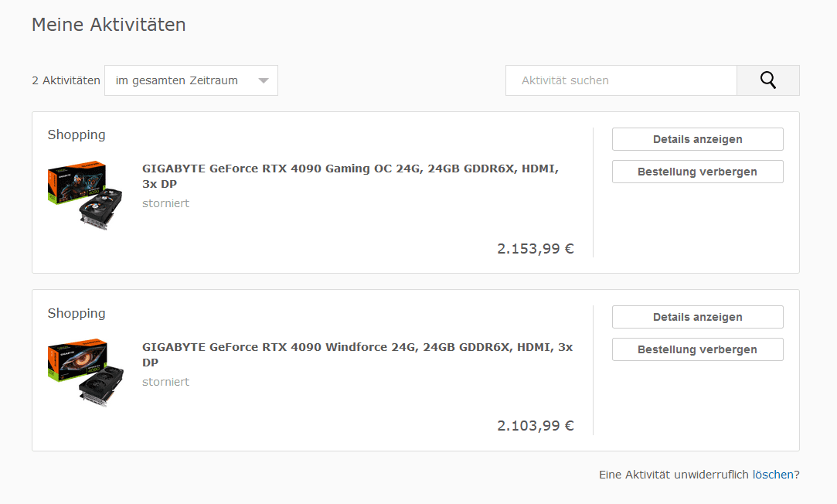Open the 'im gesamten Zeitraum' dropdown
The image size is (837, 504).
coord(191,80)
